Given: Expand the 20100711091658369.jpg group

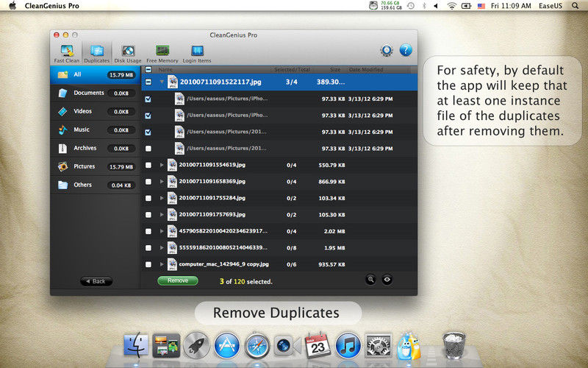Looking at the screenshot, I should click(x=162, y=181).
